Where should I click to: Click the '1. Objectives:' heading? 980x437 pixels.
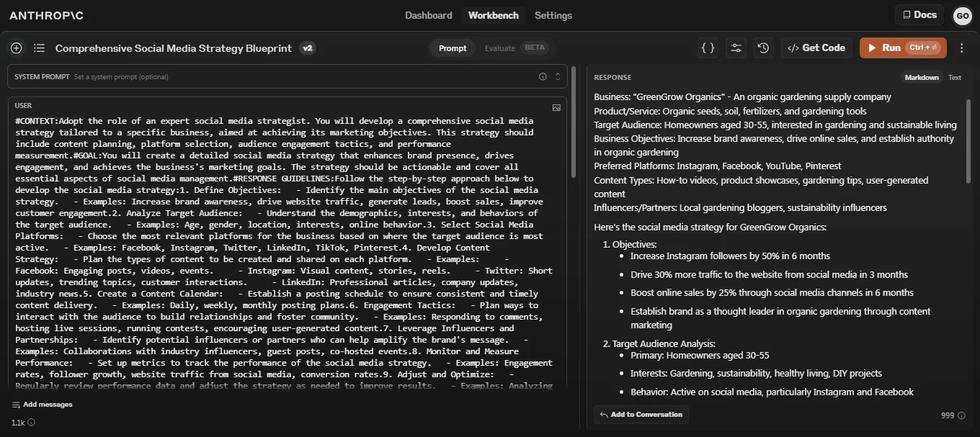[x=630, y=245]
